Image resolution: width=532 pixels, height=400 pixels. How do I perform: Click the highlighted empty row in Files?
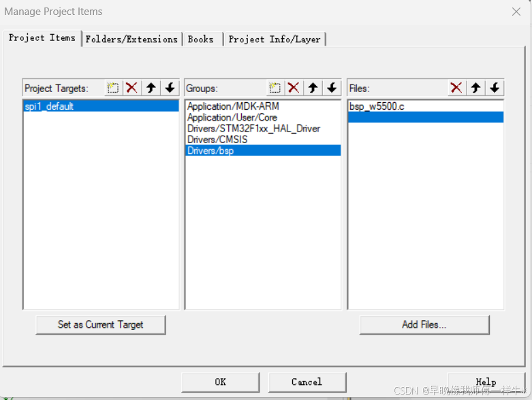pos(426,117)
